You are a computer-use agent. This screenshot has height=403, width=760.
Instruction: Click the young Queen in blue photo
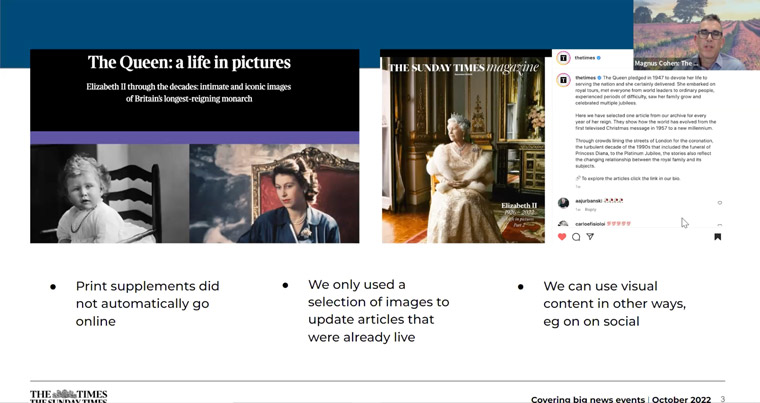(x=274, y=193)
